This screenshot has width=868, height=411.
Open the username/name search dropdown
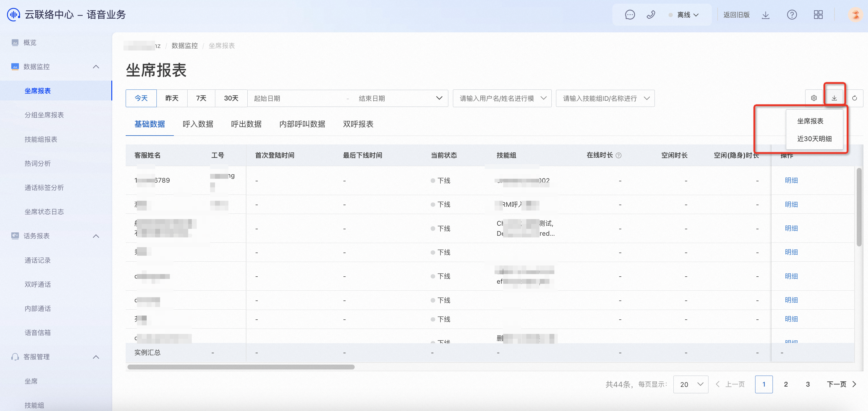coord(502,98)
